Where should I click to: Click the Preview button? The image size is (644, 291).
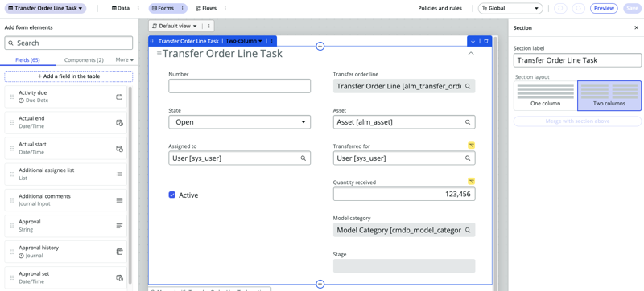[604, 8]
